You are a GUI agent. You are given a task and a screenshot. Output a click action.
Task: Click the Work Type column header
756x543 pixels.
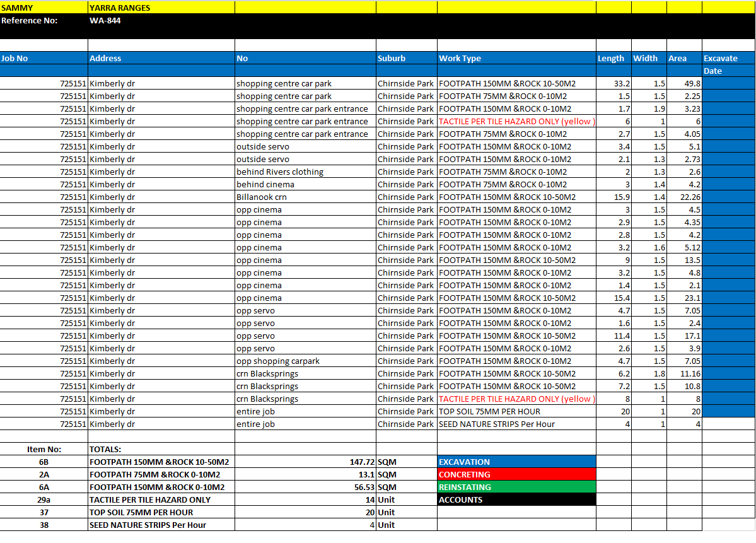coord(516,58)
